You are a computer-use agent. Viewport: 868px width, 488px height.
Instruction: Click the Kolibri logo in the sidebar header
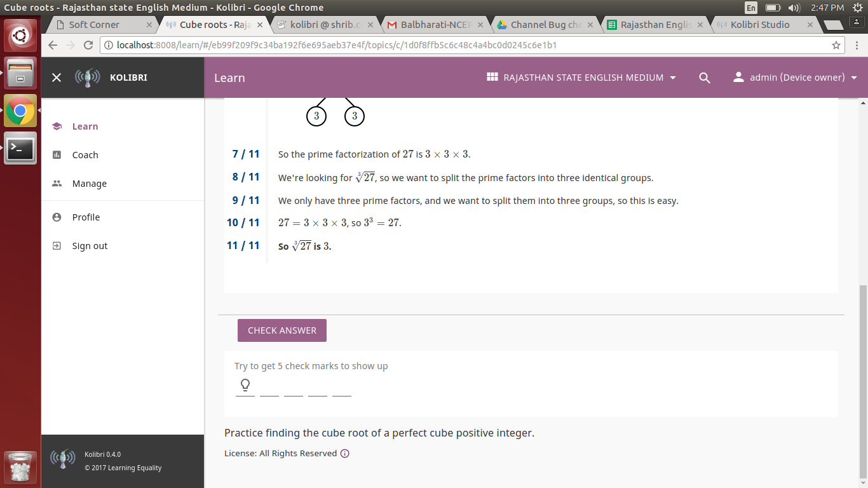click(88, 77)
